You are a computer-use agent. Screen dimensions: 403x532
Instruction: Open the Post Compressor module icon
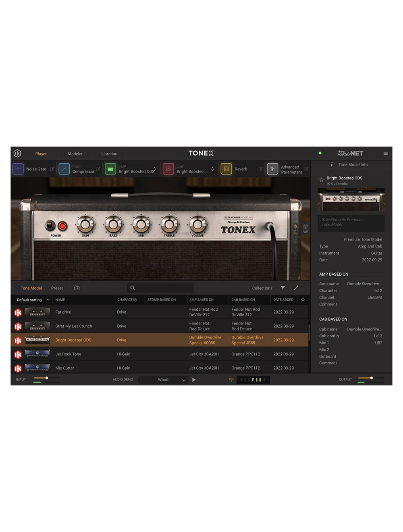64,169
